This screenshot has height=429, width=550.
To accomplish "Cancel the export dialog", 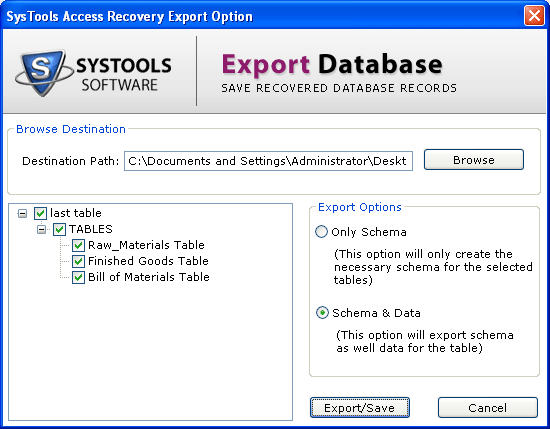I will tap(488, 408).
